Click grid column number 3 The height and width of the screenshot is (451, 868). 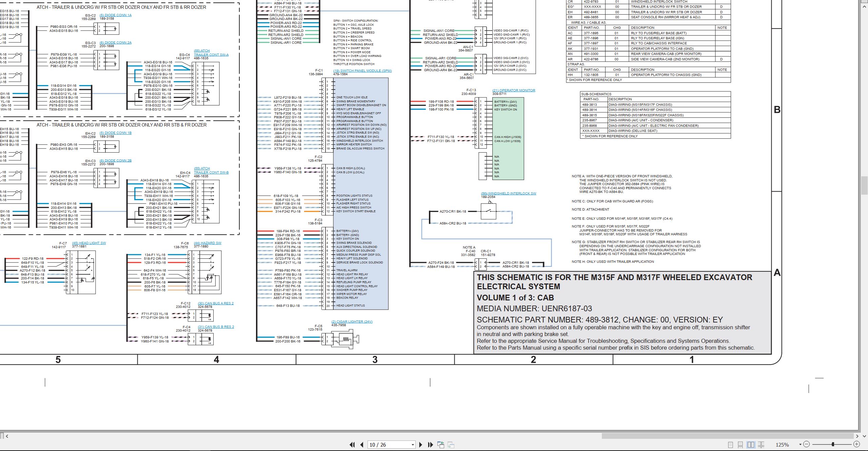pos(375,359)
